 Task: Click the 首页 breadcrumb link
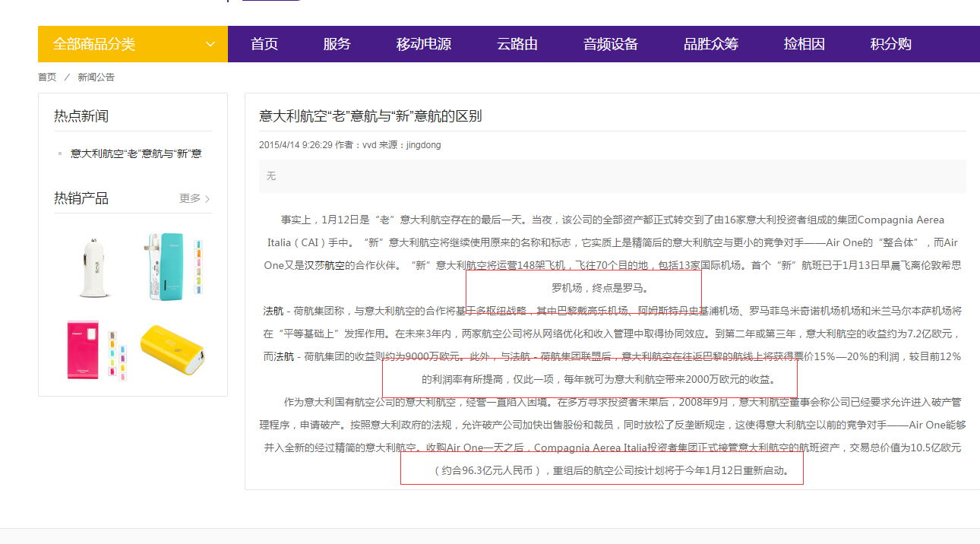pyautogui.click(x=47, y=77)
